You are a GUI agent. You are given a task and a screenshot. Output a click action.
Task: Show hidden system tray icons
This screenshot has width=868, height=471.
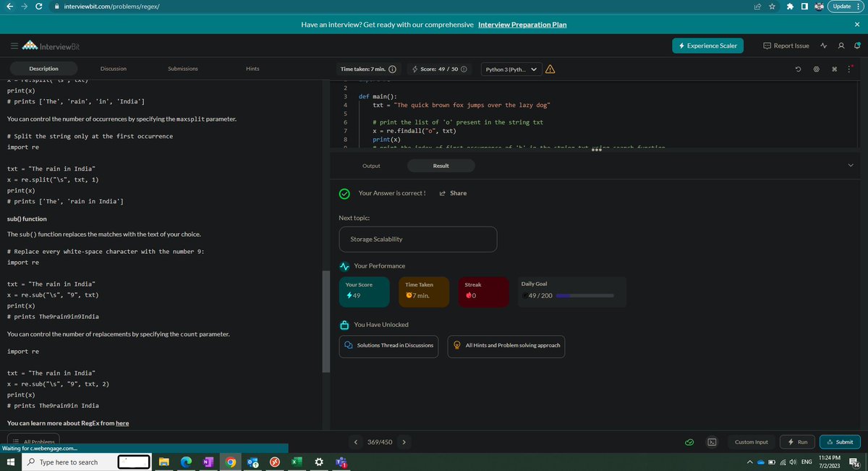pyautogui.click(x=752, y=462)
